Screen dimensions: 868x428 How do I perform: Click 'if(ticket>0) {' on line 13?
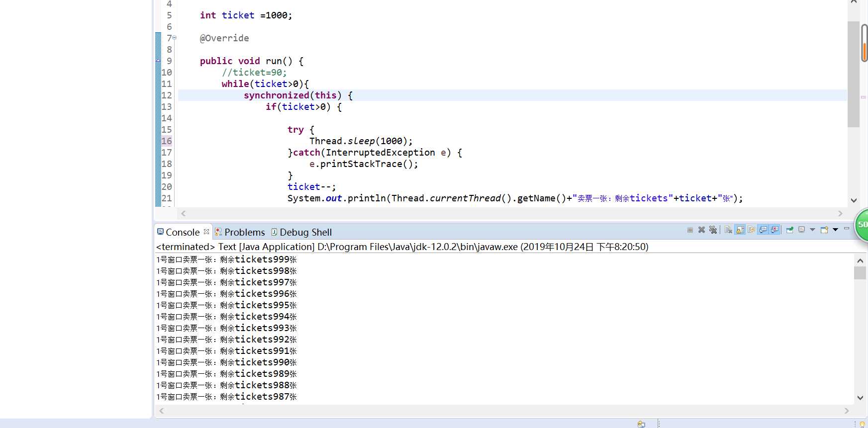[303, 107]
